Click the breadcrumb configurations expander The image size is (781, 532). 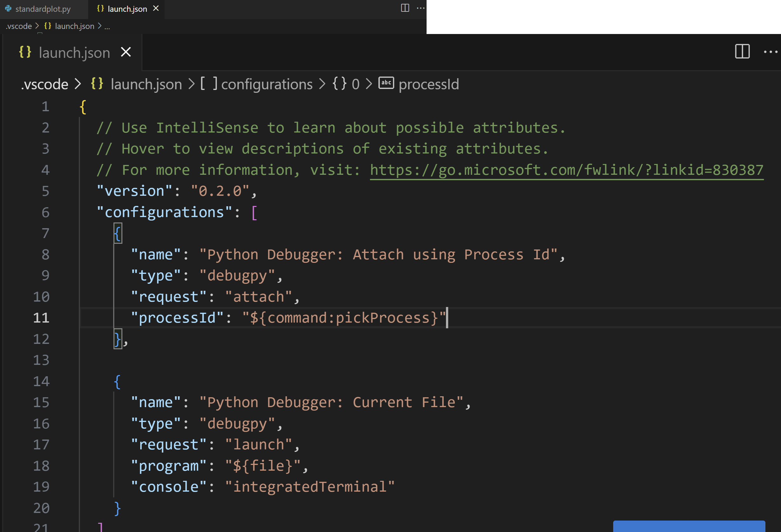coord(267,84)
